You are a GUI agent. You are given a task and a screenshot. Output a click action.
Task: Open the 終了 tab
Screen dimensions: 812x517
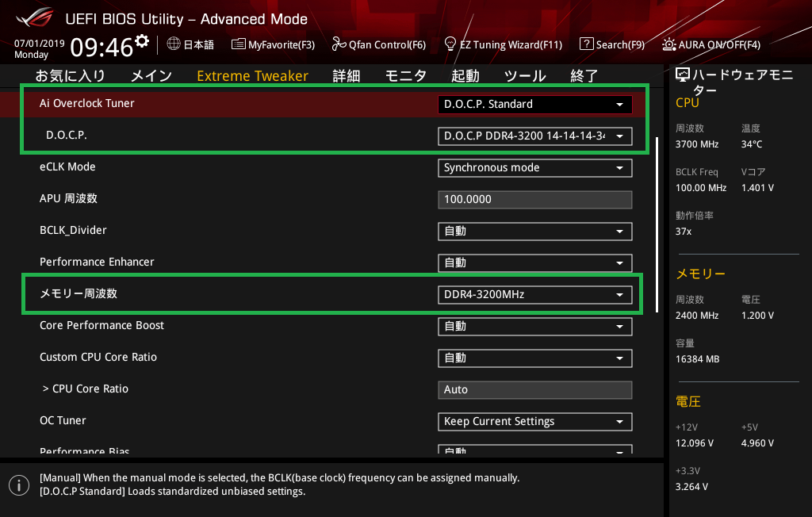[584, 75]
